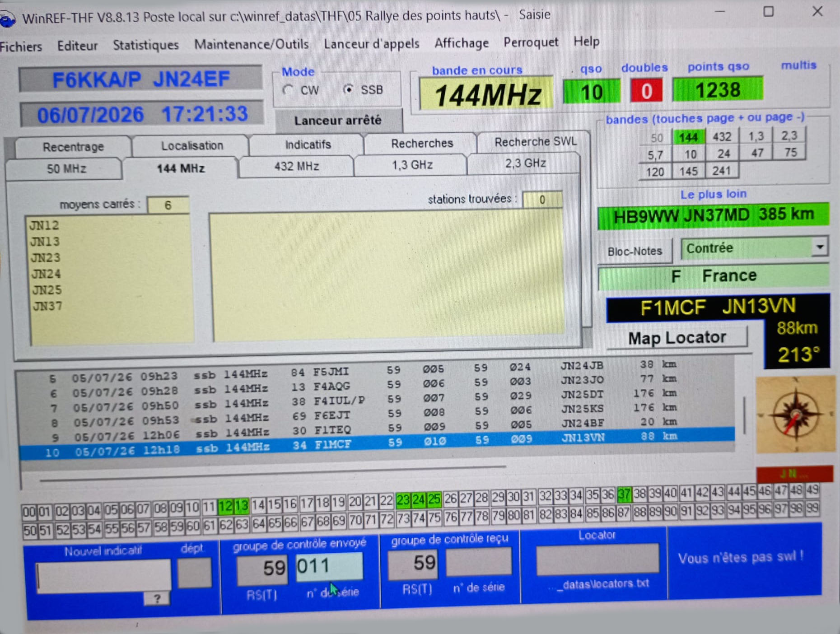Switch to the Recherches tab

tap(422, 143)
